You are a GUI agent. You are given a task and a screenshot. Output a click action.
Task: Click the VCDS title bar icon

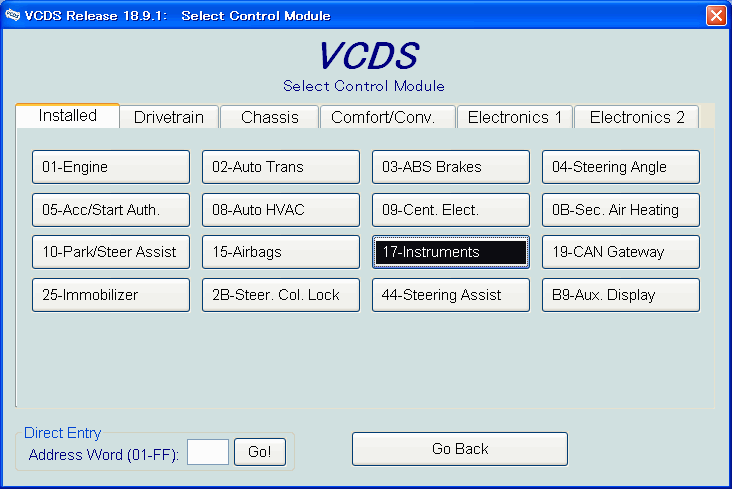coord(13,15)
